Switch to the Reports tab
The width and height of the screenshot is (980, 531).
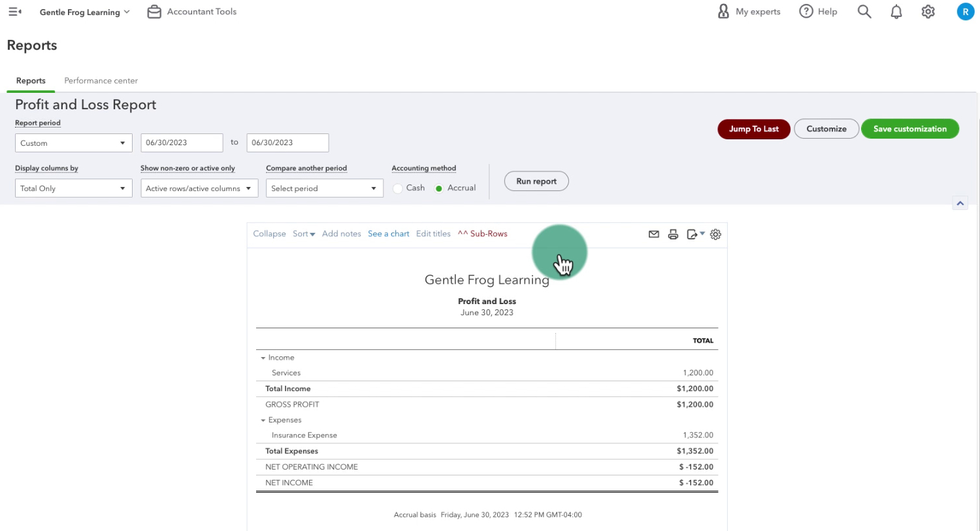(x=31, y=80)
